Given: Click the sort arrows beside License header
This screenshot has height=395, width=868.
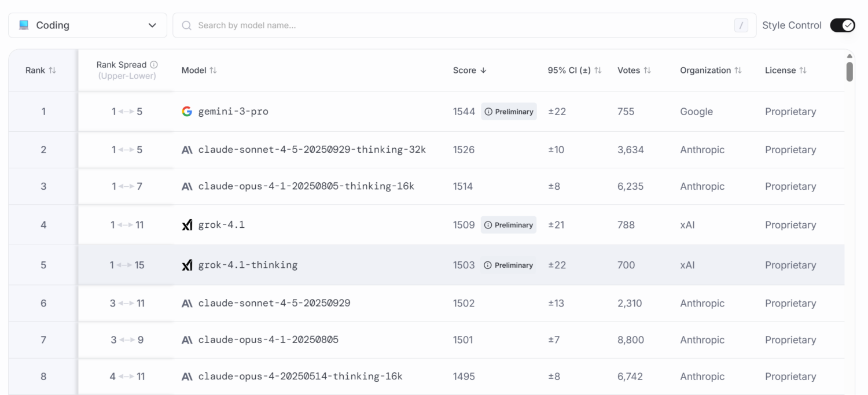Looking at the screenshot, I should 803,70.
